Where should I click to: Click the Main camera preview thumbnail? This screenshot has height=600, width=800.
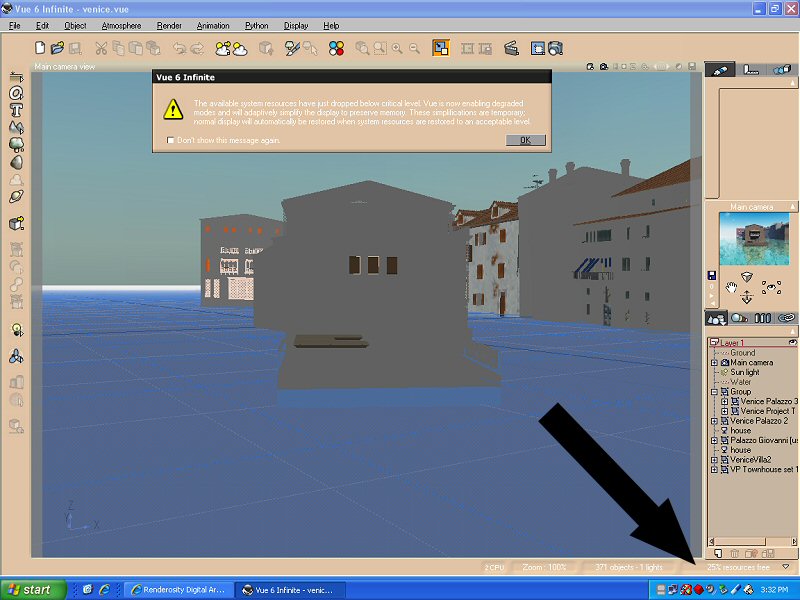pyautogui.click(x=754, y=239)
